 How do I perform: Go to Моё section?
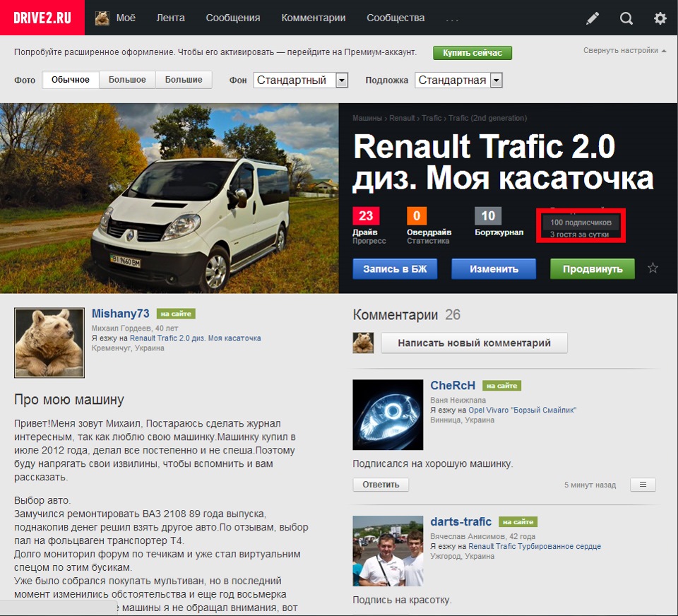pyautogui.click(x=126, y=18)
